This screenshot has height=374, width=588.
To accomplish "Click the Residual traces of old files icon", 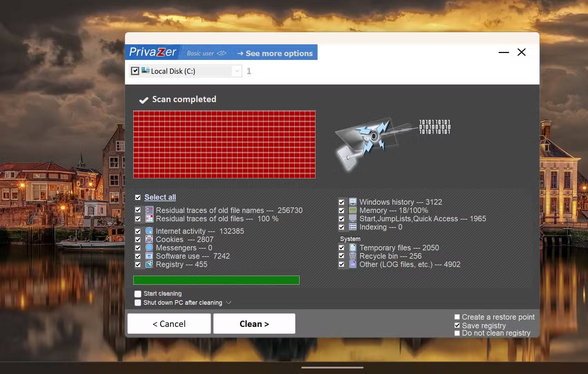I will pos(149,219).
